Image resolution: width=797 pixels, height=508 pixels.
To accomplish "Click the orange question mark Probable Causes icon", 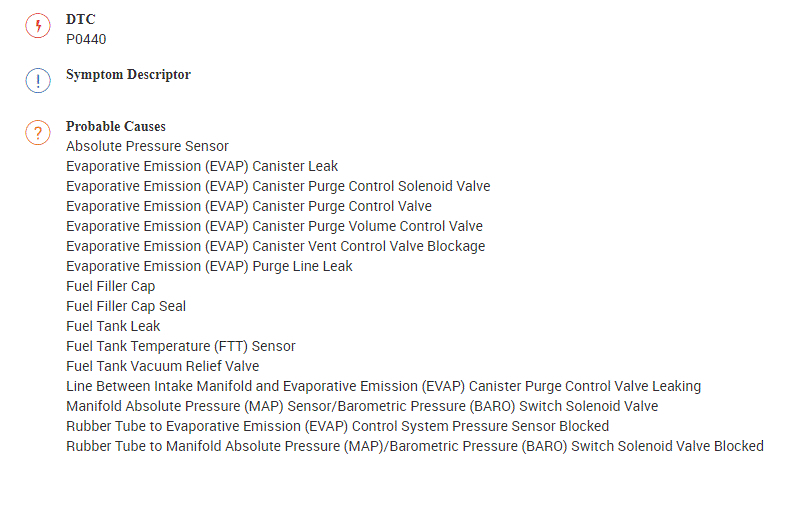I will [37, 133].
